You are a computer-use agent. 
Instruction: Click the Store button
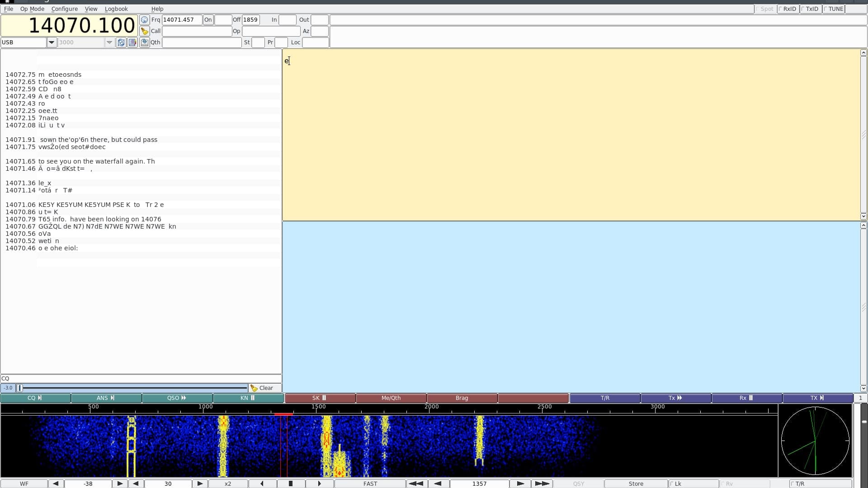tap(636, 483)
